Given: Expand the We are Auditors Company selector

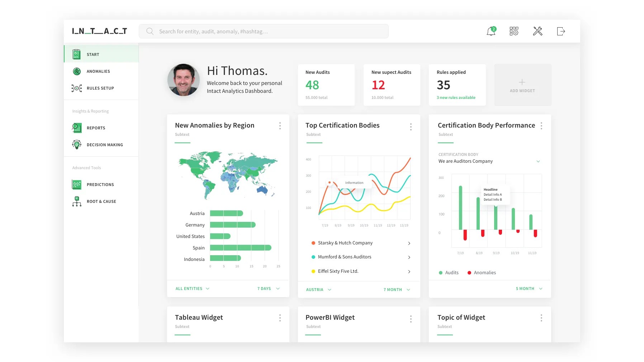Looking at the screenshot, I should pos(489,161).
